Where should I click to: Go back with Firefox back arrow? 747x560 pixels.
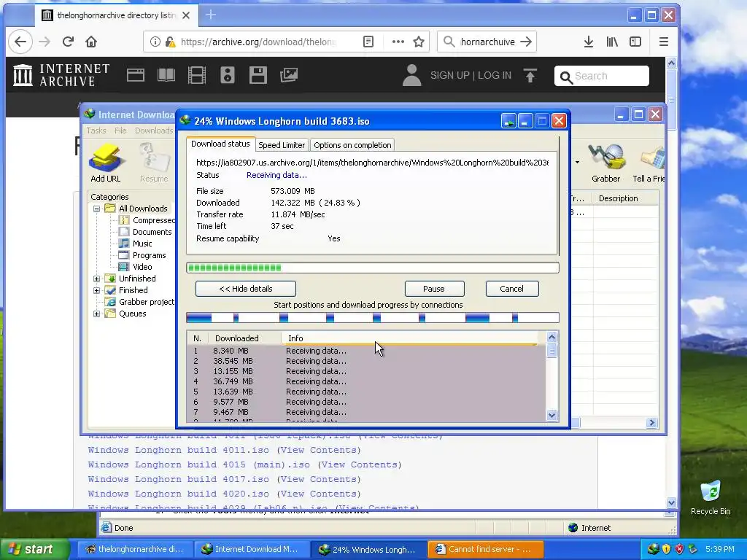[20, 42]
